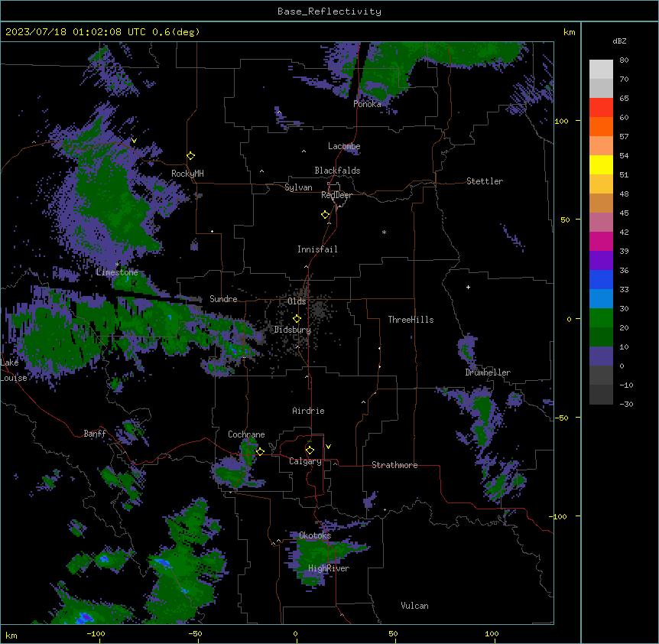This screenshot has height=644, width=659.
Task: Click the Lake Louise label at left edge
Action: click(14, 370)
